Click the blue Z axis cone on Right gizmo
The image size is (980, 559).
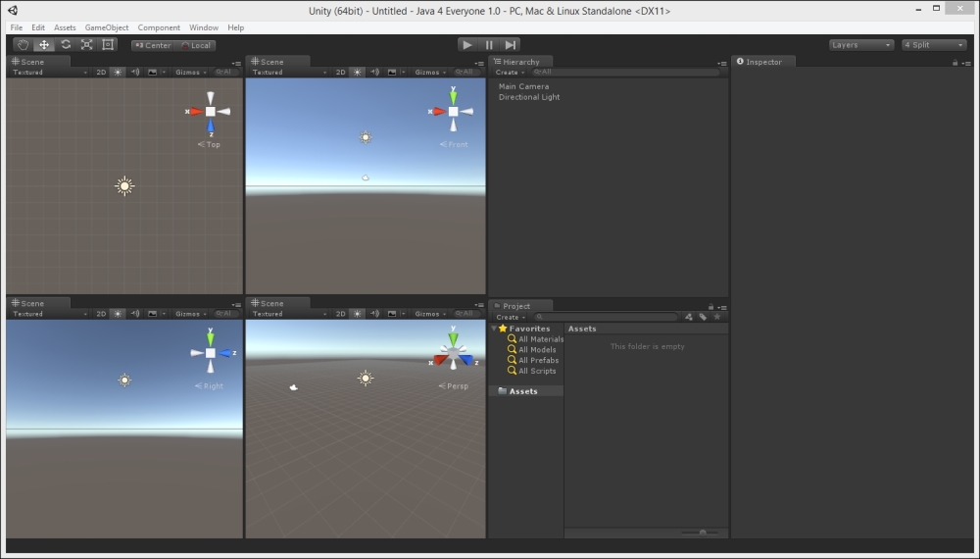(x=224, y=353)
